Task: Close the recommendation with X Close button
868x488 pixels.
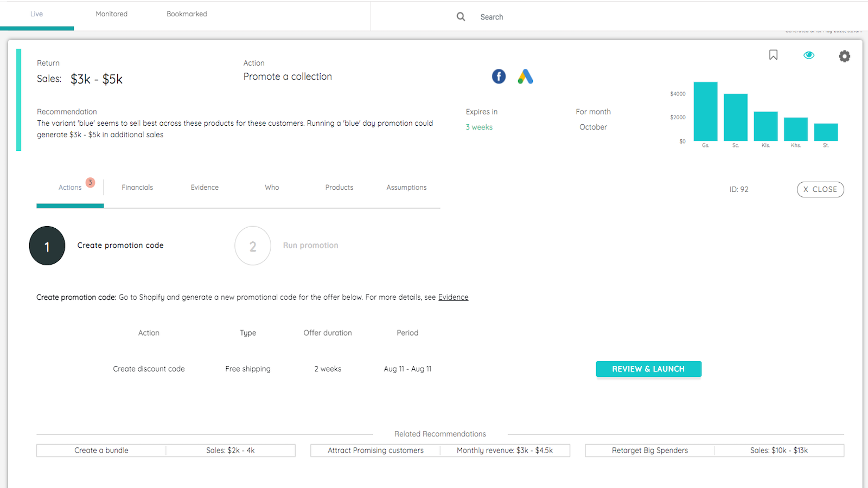Action: tap(820, 189)
